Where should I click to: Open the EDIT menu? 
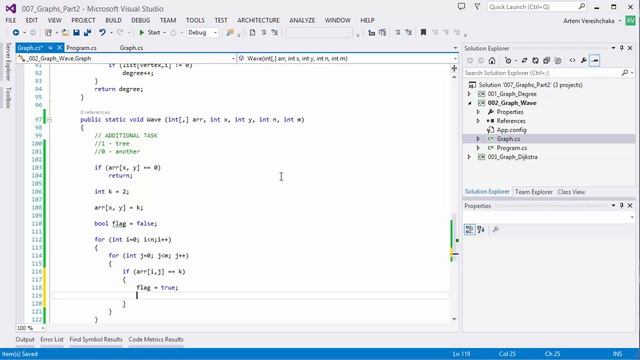(x=31, y=20)
